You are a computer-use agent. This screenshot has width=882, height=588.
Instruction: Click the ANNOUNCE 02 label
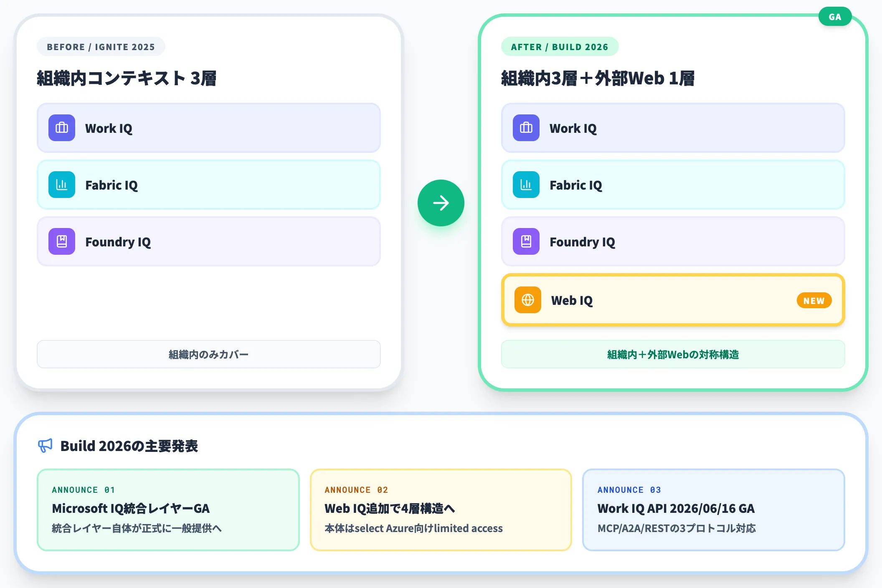[x=356, y=490]
